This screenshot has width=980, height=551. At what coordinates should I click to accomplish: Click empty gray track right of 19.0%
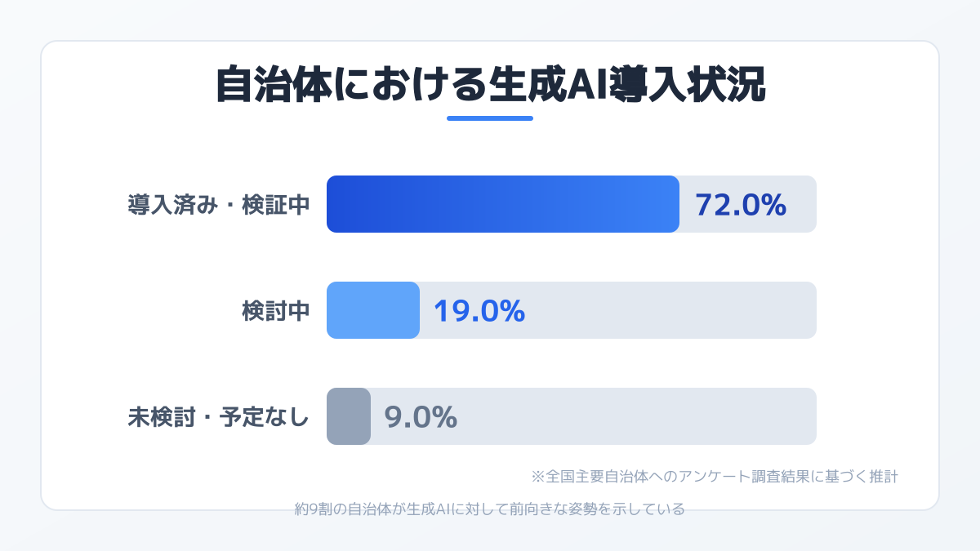tap(670, 310)
